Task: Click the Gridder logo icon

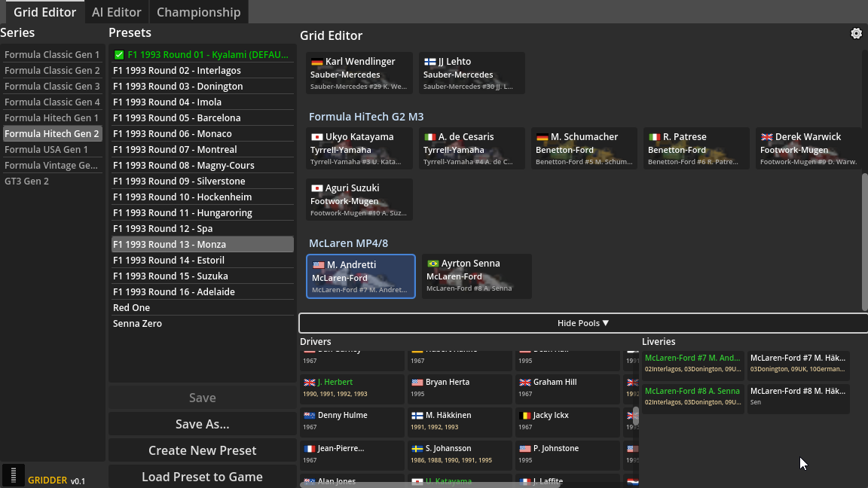Action: (x=14, y=475)
